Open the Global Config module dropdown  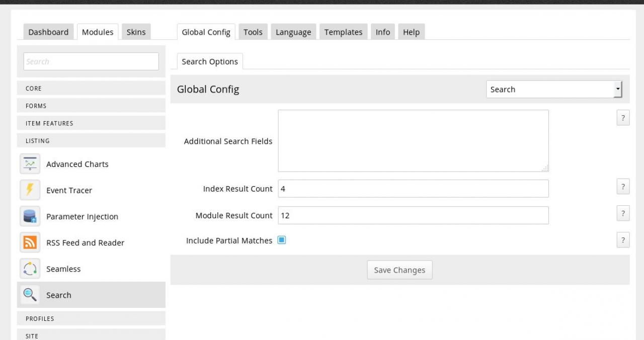(554, 90)
